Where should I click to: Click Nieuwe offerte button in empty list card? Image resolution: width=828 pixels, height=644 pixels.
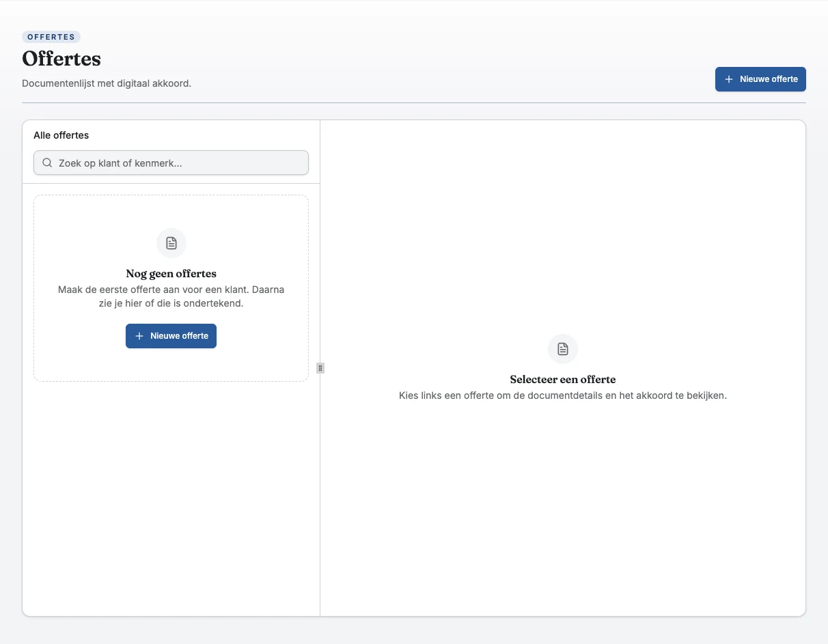[171, 336]
